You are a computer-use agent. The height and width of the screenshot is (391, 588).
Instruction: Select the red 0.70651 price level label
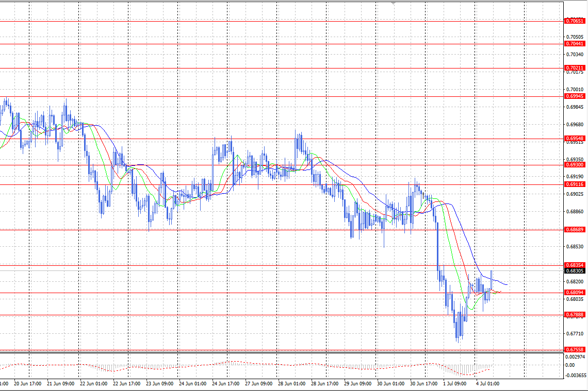coord(575,21)
